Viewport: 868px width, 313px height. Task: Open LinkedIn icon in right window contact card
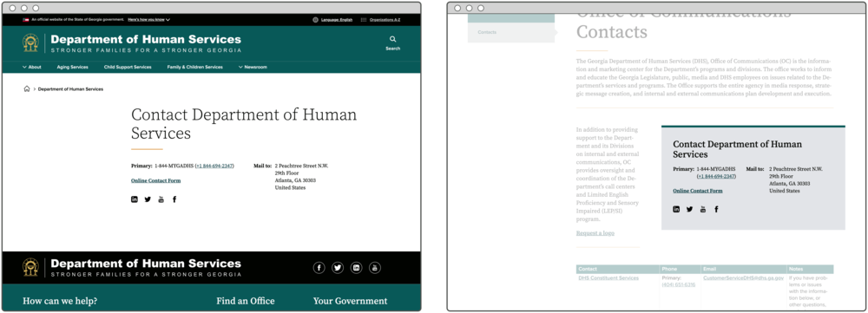click(x=676, y=209)
